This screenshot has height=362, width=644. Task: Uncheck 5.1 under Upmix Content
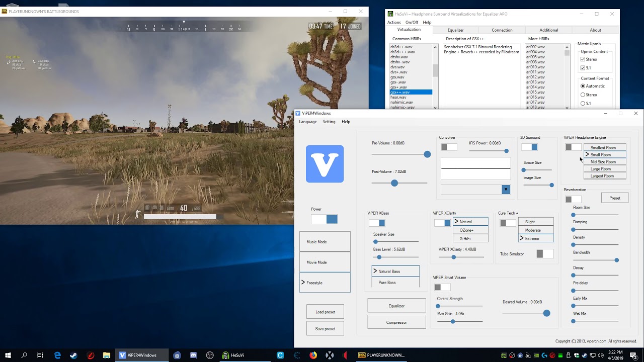pos(583,68)
